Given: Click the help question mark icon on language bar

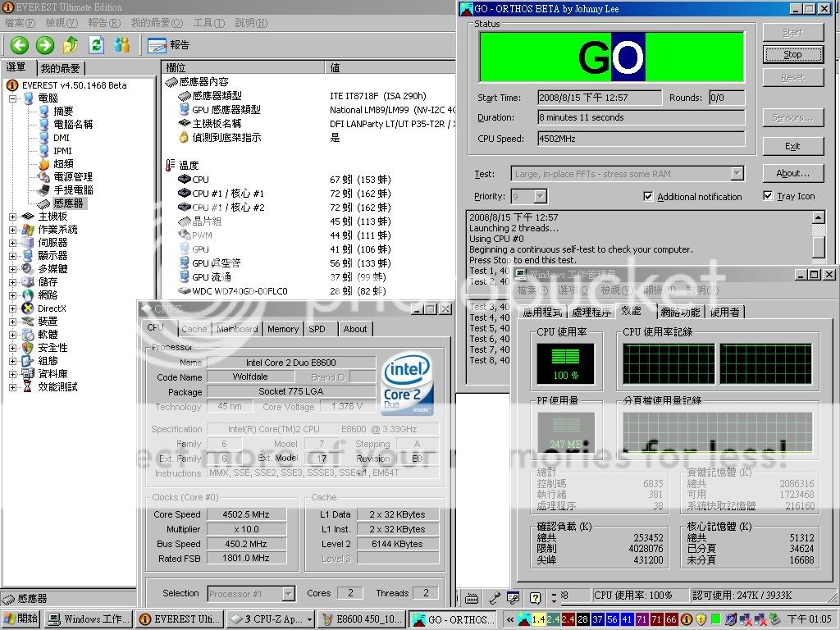Looking at the screenshot, I should [x=535, y=598].
